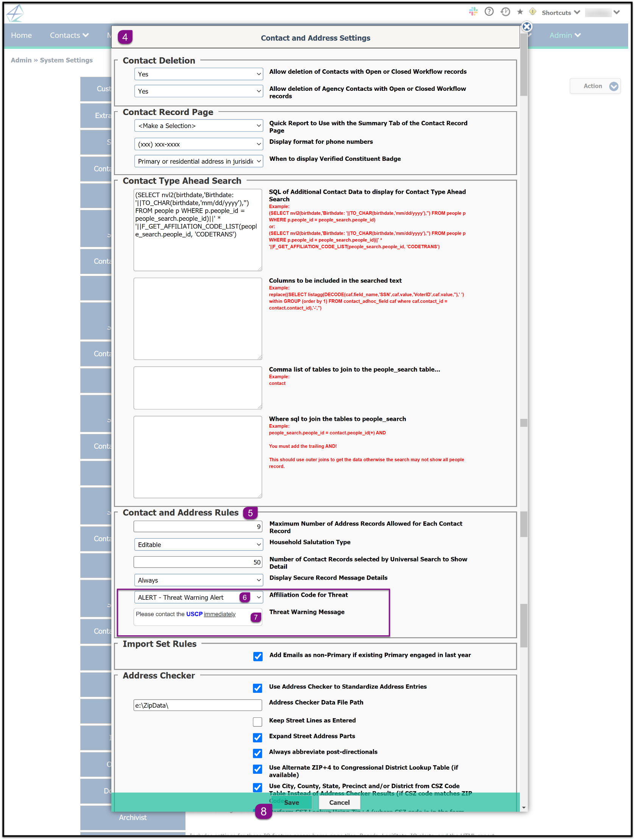The image size is (635, 840).
Task: Click the Columns to be included textarea
Action: (x=198, y=319)
